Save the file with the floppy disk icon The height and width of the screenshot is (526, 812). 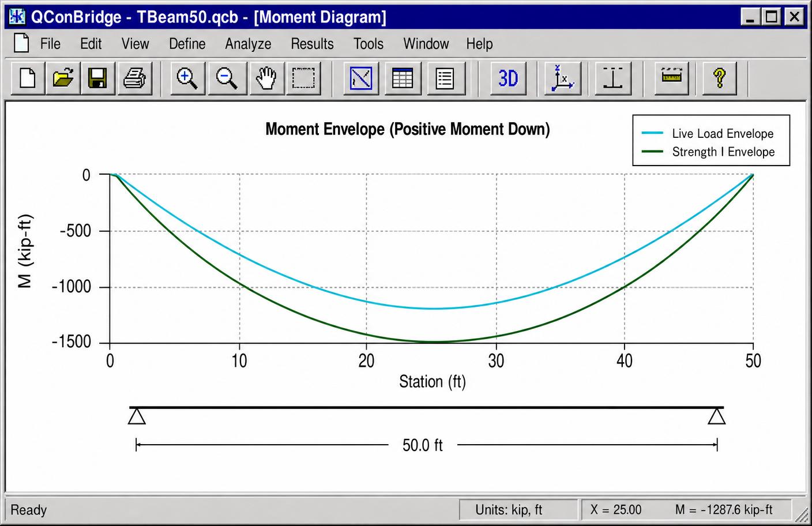click(97, 78)
